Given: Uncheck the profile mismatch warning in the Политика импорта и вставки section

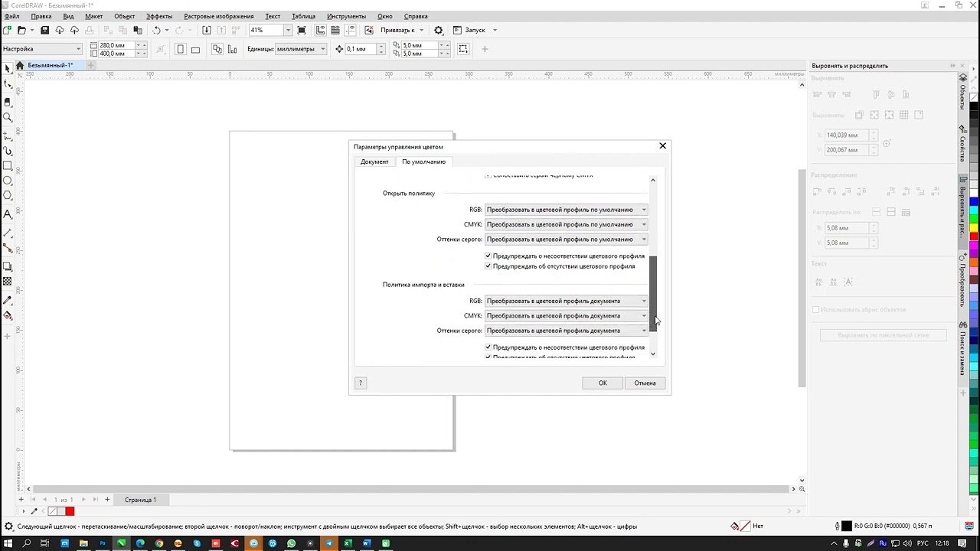Looking at the screenshot, I should tap(488, 347).
